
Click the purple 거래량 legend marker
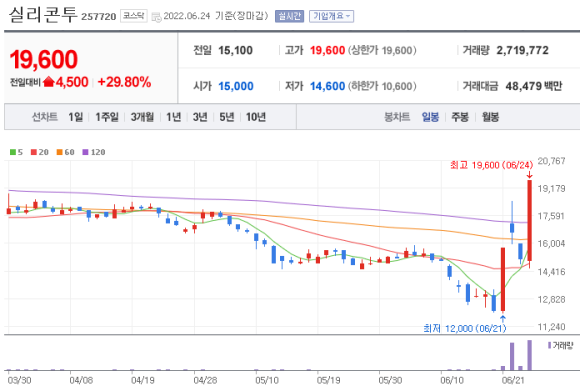[549, 345]
